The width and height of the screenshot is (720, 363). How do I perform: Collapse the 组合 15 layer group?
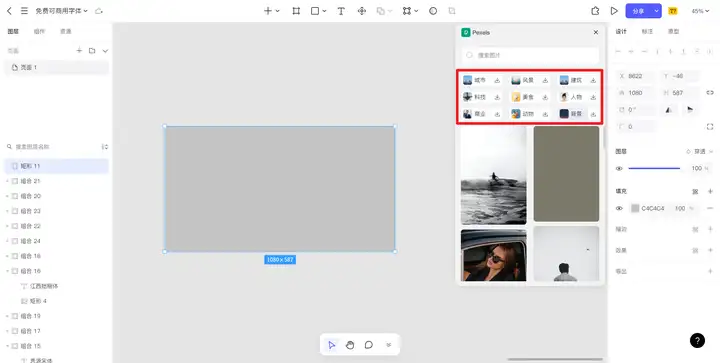click(7, 346)
